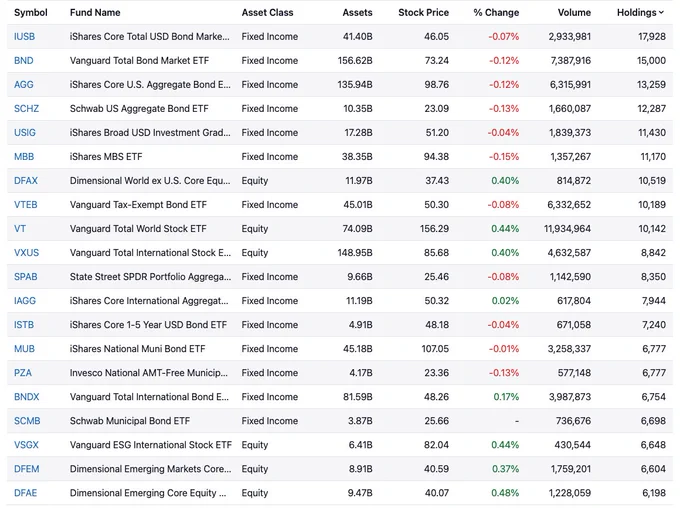Screen dimensions: 680x508
Task: Open the DFAX ticker link
Action: click(x=26, y=180)
